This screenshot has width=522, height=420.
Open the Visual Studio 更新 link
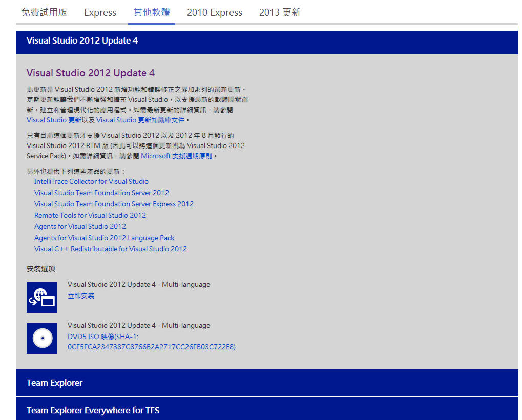tap(54, 120)
